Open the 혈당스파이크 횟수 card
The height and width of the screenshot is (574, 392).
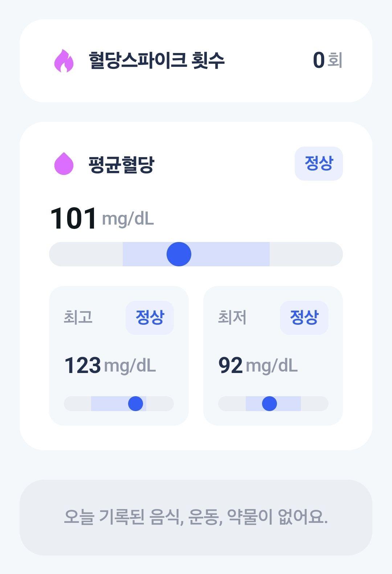coord(196,61)
